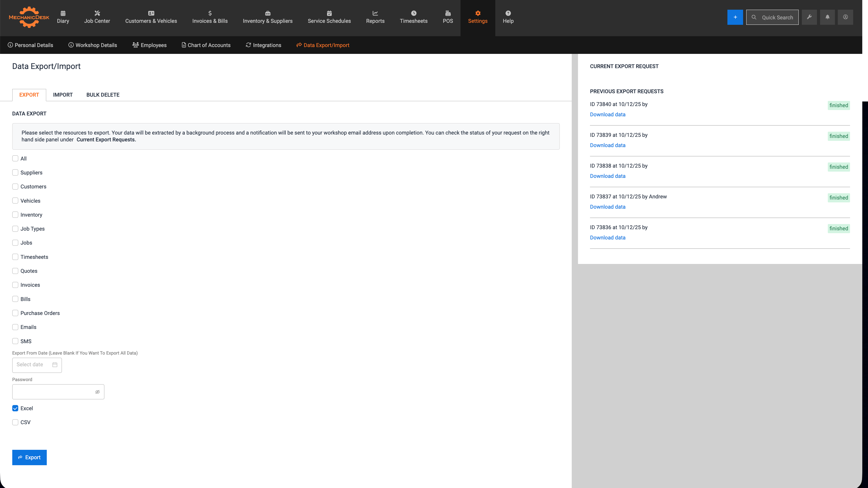Click the blue plus add button
Viewport: 868px width, 488px height.
(735, 17)
